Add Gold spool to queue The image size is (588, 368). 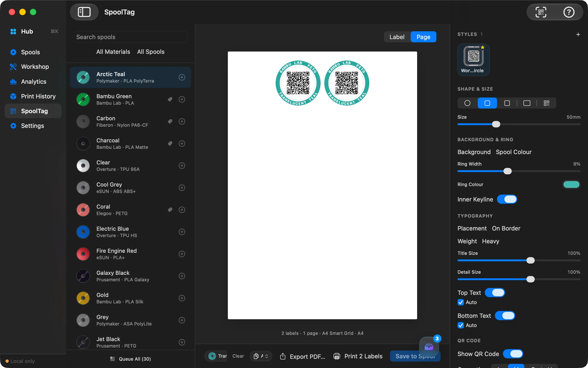pyautogui.click(x=182, y=298)
